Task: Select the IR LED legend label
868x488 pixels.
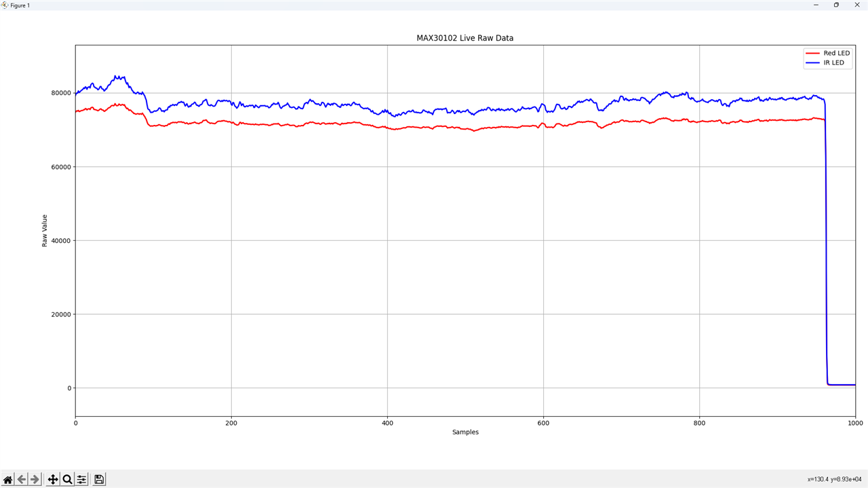Action: point(833,63)
